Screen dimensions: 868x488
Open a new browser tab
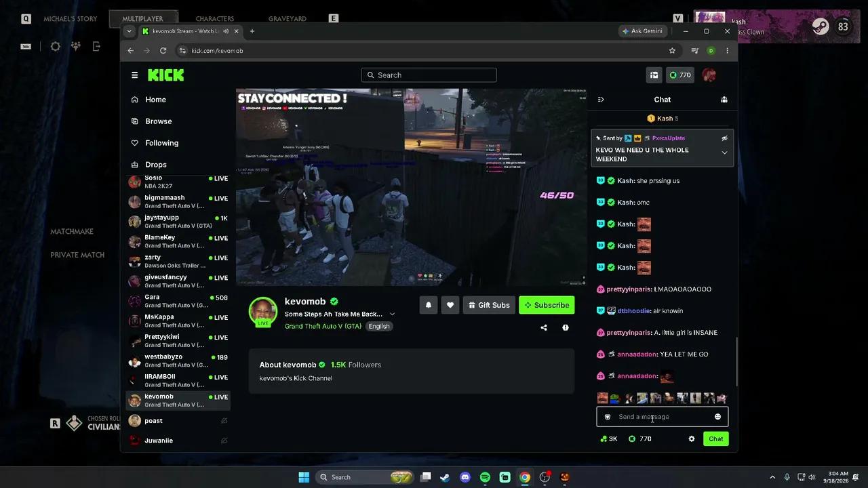[252, 31]
